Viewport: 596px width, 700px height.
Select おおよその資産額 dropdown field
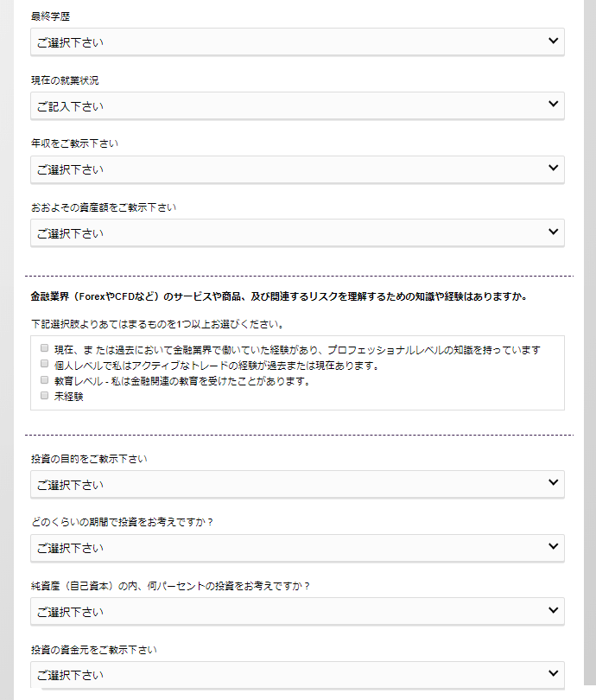(297, 233)
